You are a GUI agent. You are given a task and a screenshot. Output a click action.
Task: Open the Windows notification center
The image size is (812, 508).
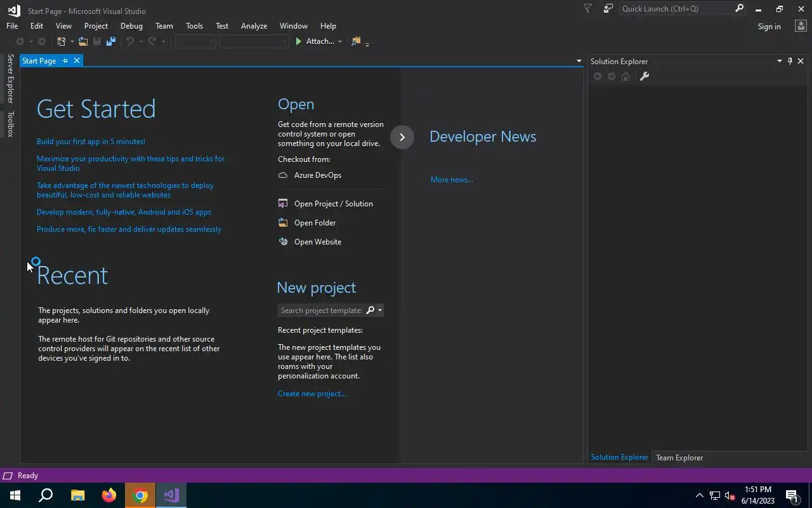[x=792, y=495]
